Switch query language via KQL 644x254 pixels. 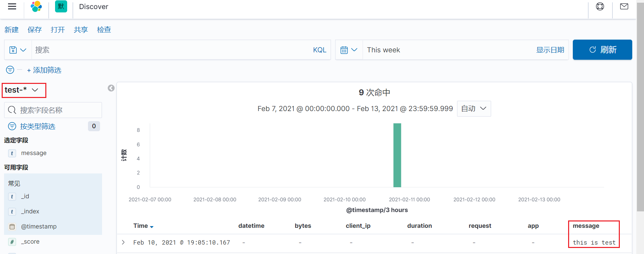pyautogui.click(x=320, y=50)
